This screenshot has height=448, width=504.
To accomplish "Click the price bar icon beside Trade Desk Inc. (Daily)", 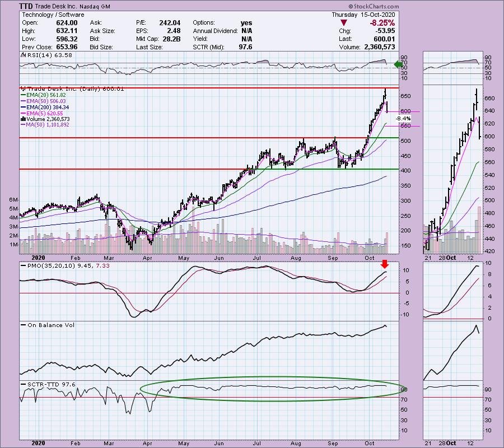I will click(23, 88).
